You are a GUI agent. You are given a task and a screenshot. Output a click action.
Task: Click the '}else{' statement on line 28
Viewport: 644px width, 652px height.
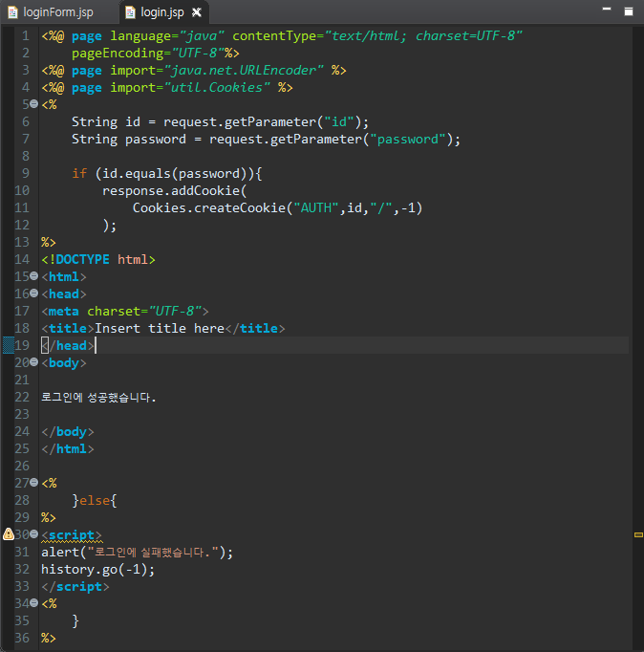tap(95, 501)
